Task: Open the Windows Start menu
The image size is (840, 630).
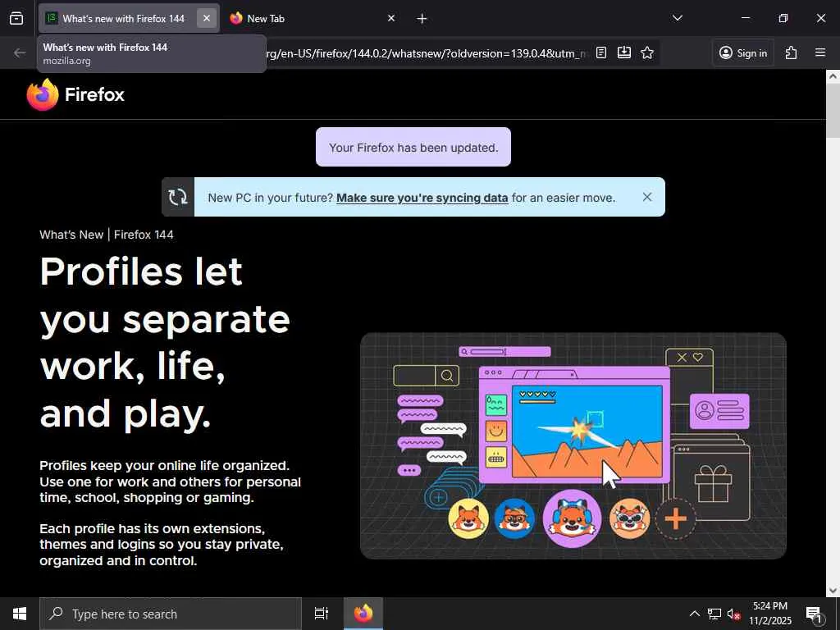Action: 20,614
